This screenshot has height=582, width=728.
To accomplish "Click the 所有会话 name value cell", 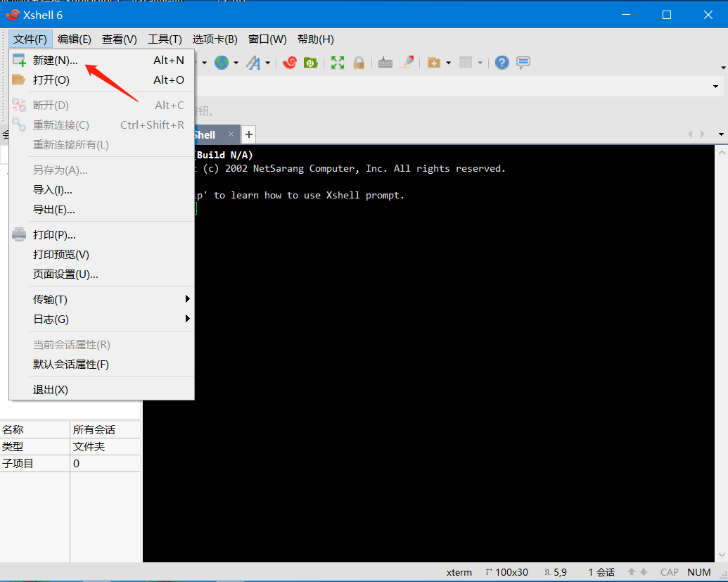I will [x=106, y=430].
